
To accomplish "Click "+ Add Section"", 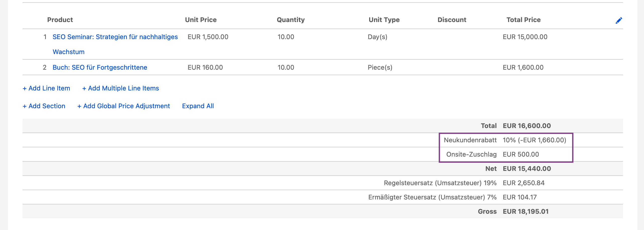I will pyautogui.click(x=44, y=106).
